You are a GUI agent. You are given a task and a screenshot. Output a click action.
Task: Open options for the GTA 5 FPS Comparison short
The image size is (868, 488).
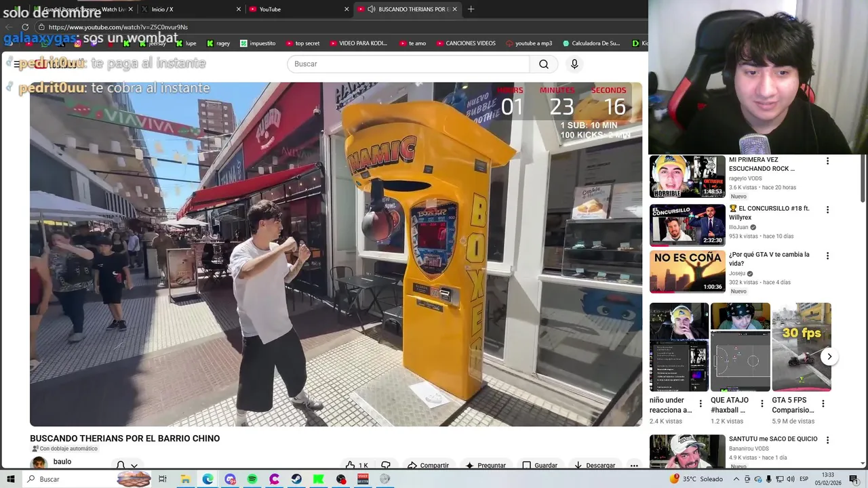[823, 403]
